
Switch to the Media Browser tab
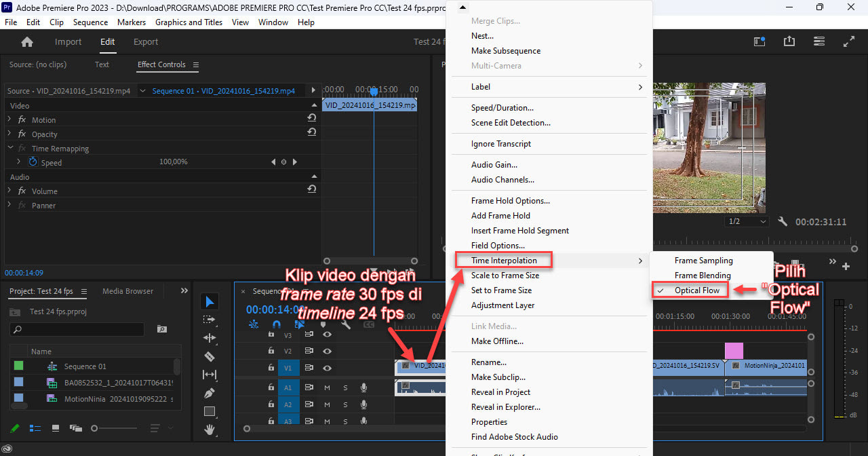[x=127, y=291]
